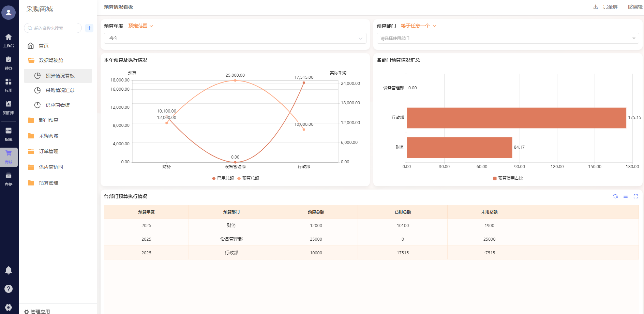The image size is (644, 314).
Task: Open the help question mark icon
Action: pyautogui.click(x=9, y=289)
